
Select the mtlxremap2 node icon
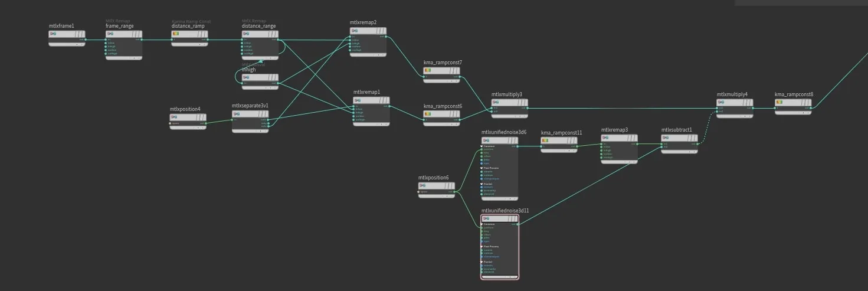click(354, 31)
